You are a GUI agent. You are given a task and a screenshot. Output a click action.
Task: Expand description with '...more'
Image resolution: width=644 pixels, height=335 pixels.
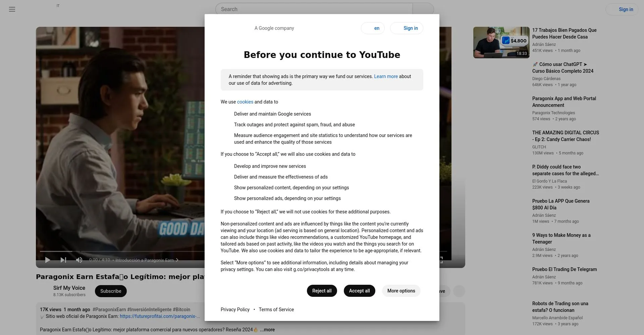click(x=267, y=330)
